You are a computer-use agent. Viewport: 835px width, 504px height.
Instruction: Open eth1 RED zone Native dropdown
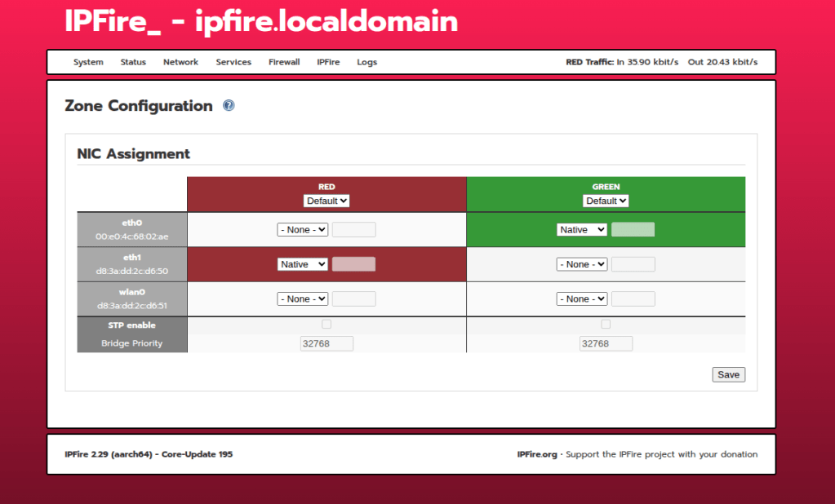coord(303,264)
